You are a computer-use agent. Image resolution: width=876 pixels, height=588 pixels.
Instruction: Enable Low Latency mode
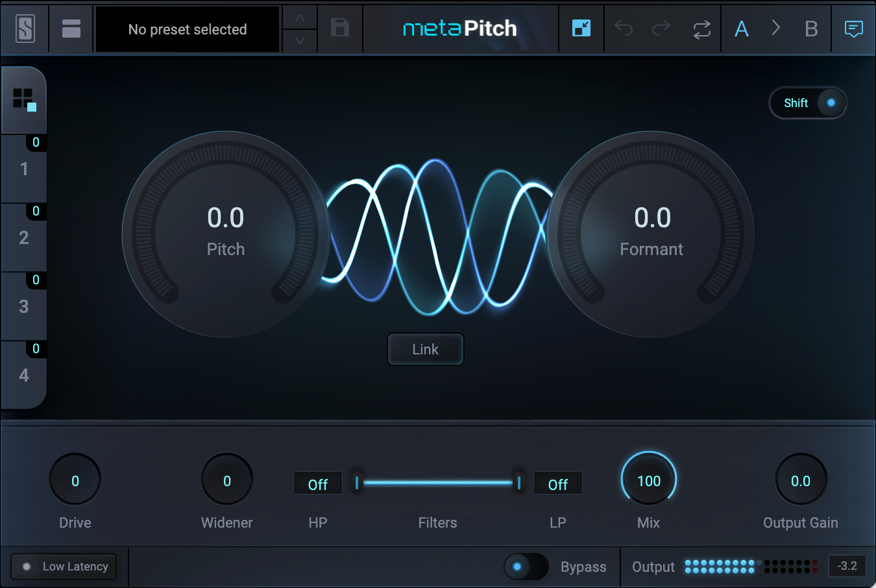[x=64, y=567]
